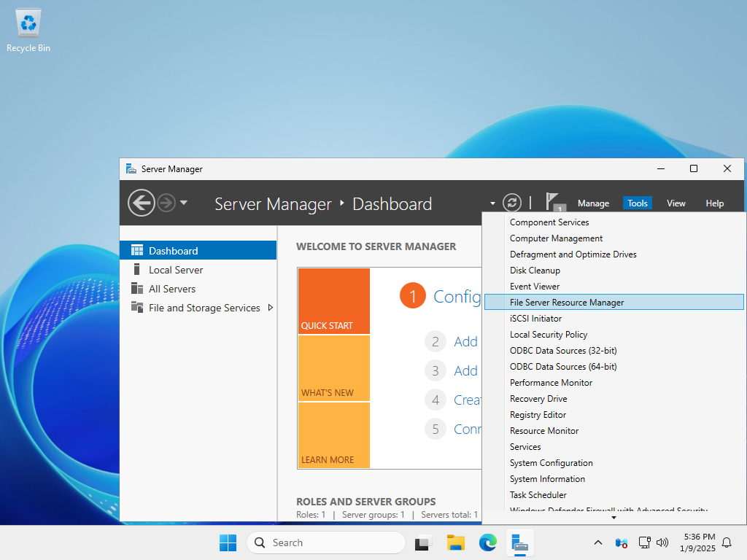This screenshot has width=747, height=560.
Task: Show hidden tray icons chevron
Action: pyautogui.click(x=598, y=542)
